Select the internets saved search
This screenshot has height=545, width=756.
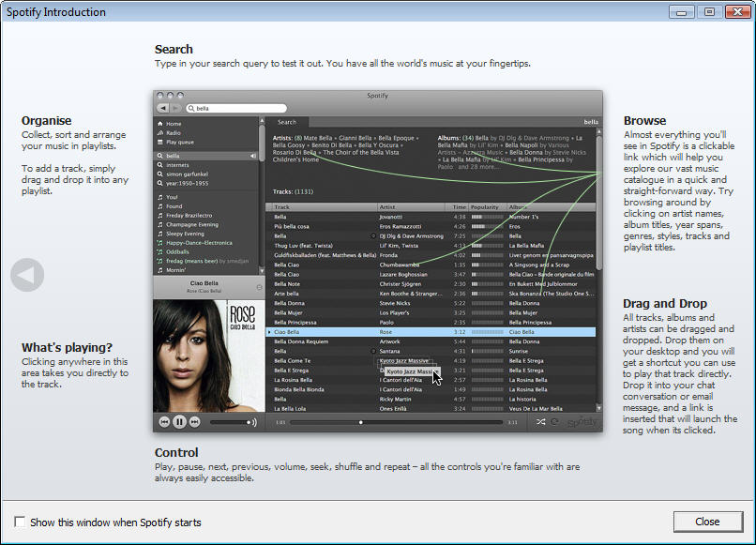coord(177,165)
